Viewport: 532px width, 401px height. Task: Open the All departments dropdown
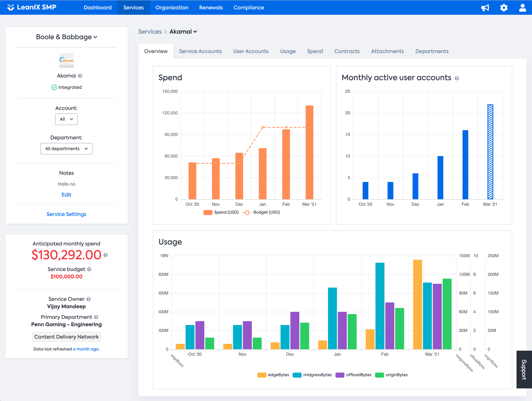pyautogui.click(x=67, y=149)
